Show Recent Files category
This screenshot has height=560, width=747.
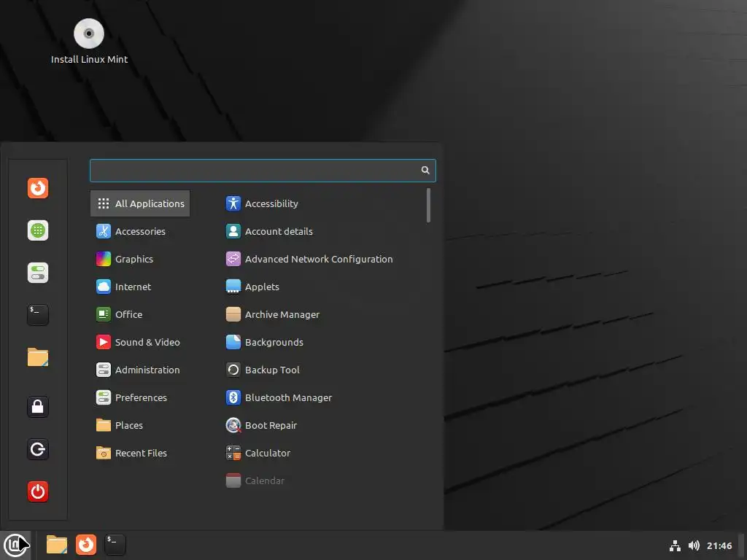point(140,453)
